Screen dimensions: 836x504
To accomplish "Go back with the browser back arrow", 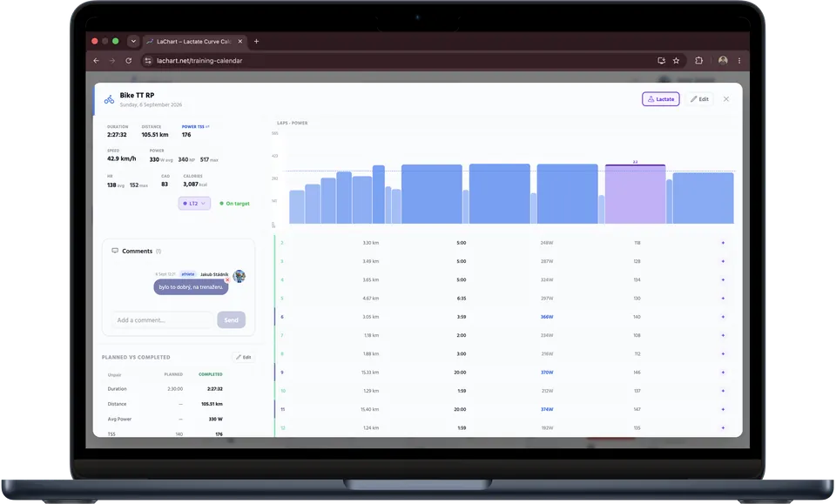I will [x=96, y=61].
